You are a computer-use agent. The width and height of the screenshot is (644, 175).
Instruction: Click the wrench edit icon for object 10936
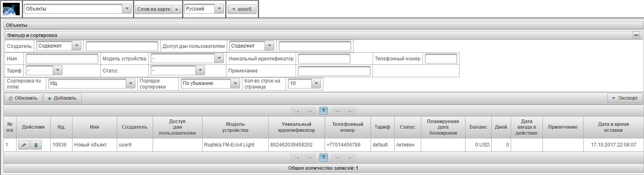(x=24, y=145)
